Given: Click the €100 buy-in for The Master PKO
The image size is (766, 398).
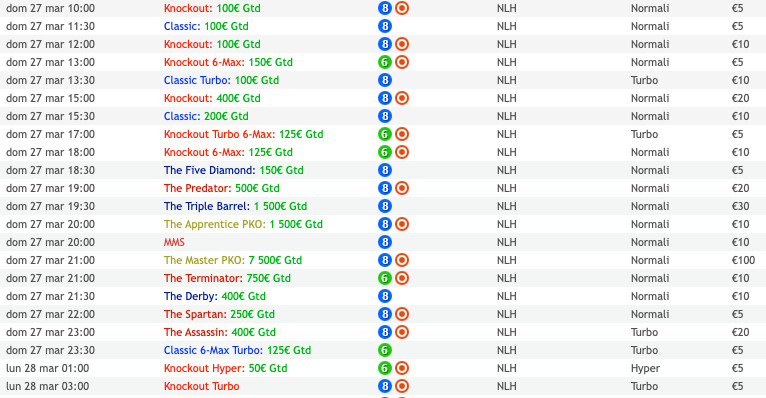Looking at the screenshot, I should 743,260.
